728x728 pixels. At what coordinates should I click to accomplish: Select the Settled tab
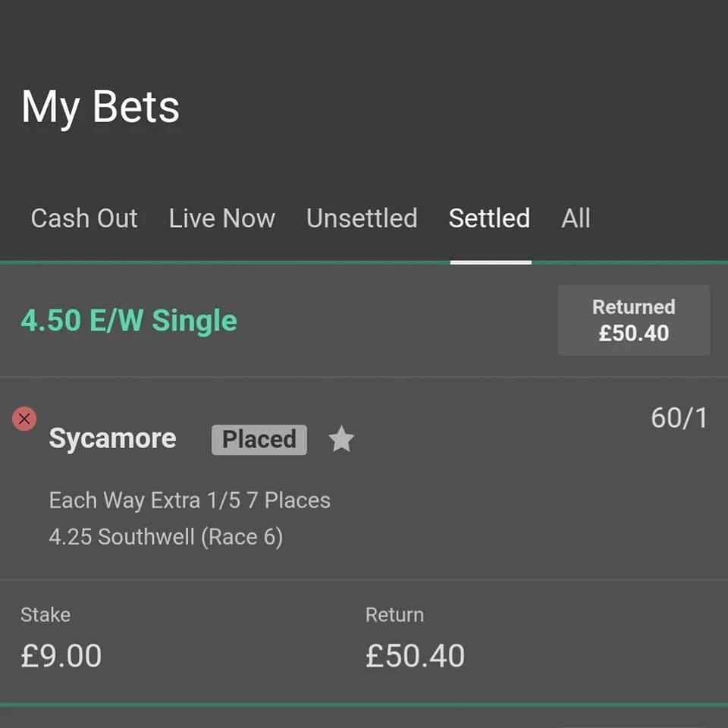coord(489,218)
